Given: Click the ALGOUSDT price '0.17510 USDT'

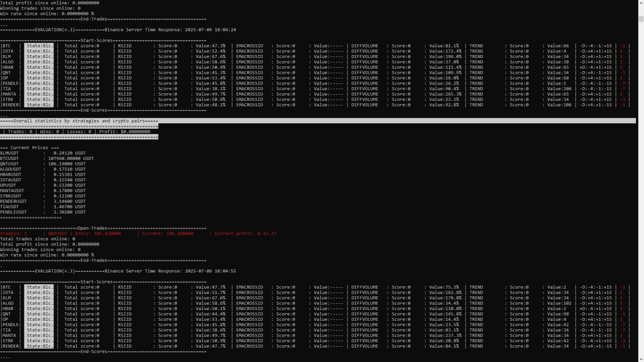Looking at the screenshot, I should click(x=70, y=169).
